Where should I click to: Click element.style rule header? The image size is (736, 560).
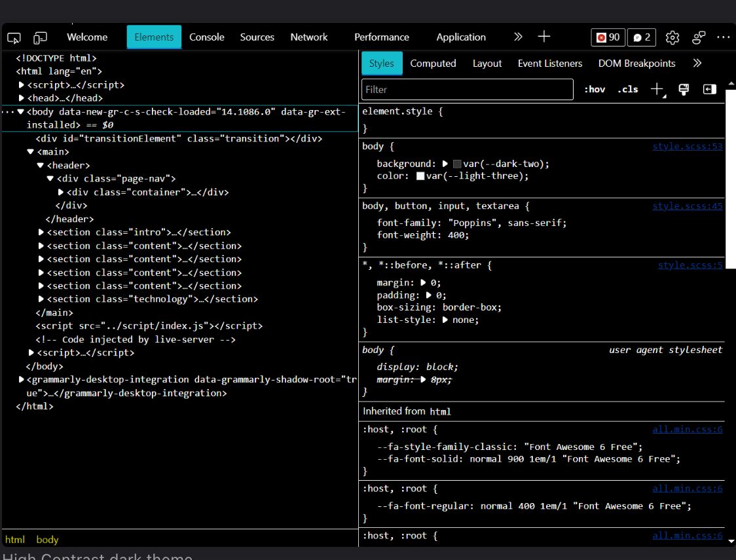(402, 112)
